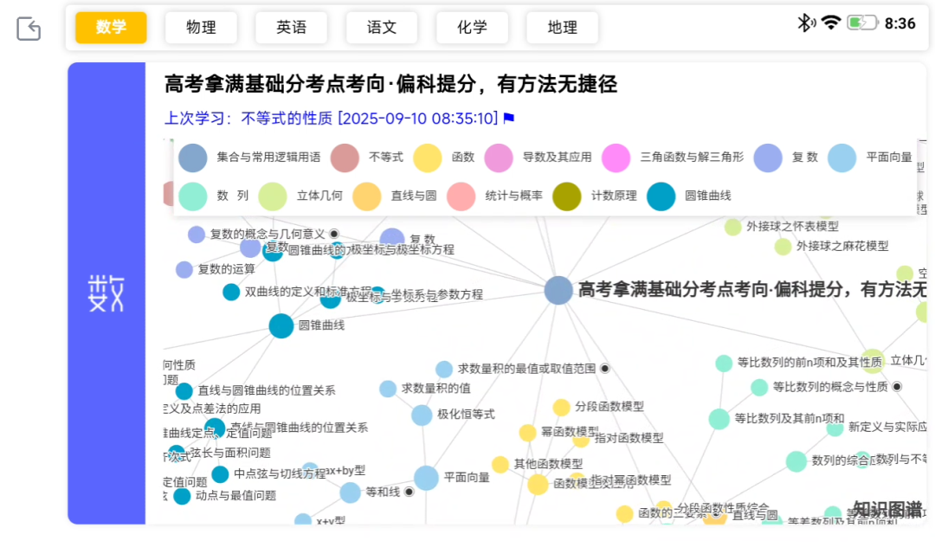
Task: Click the 复数 legend color swatch
Action: point(768,158)
